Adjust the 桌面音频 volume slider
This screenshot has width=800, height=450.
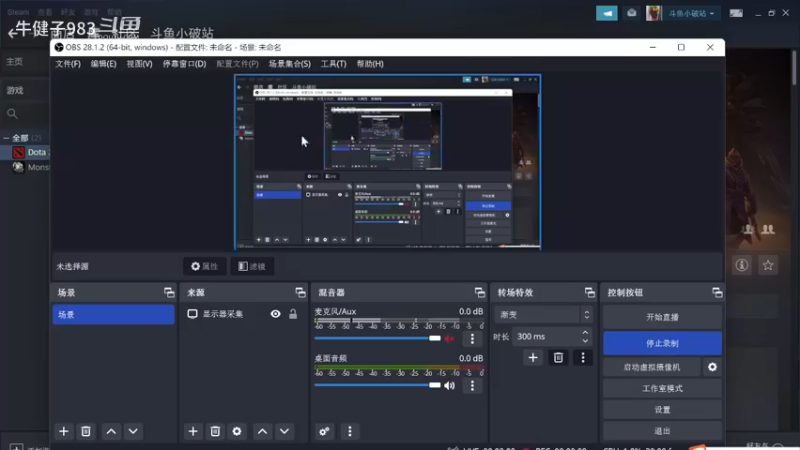click(x=378, y=385)
